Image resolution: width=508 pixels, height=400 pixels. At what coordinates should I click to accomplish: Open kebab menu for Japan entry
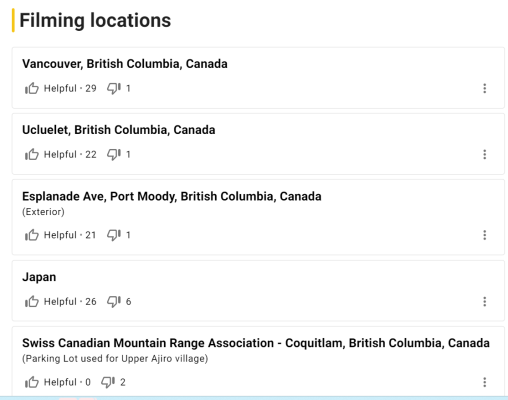pos(485,302)
